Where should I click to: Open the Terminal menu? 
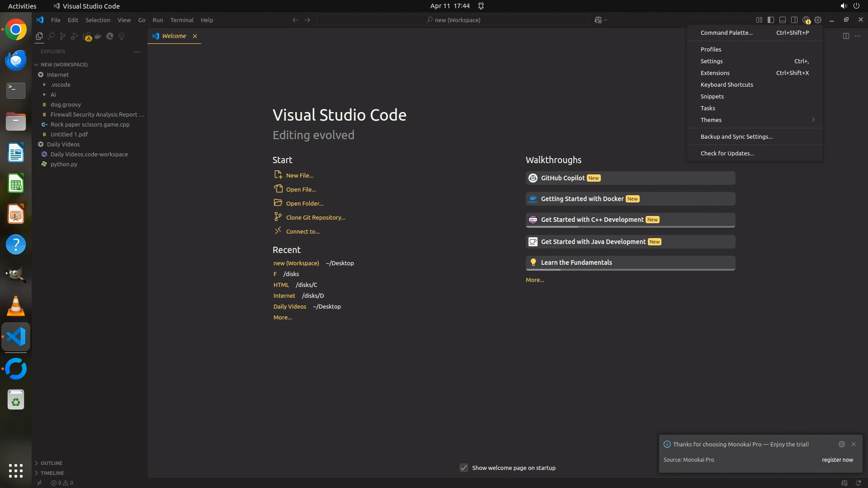(x=182, y=20)
